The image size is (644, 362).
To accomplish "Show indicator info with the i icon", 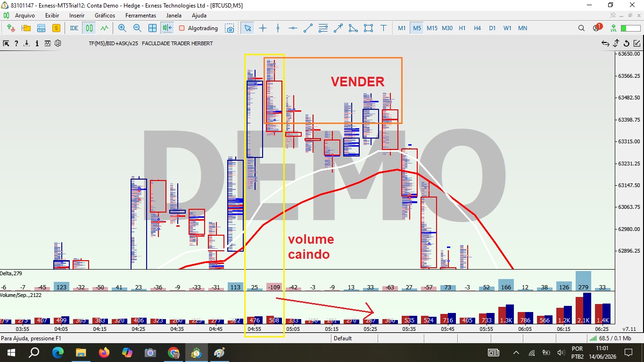I will click(37, 43).
